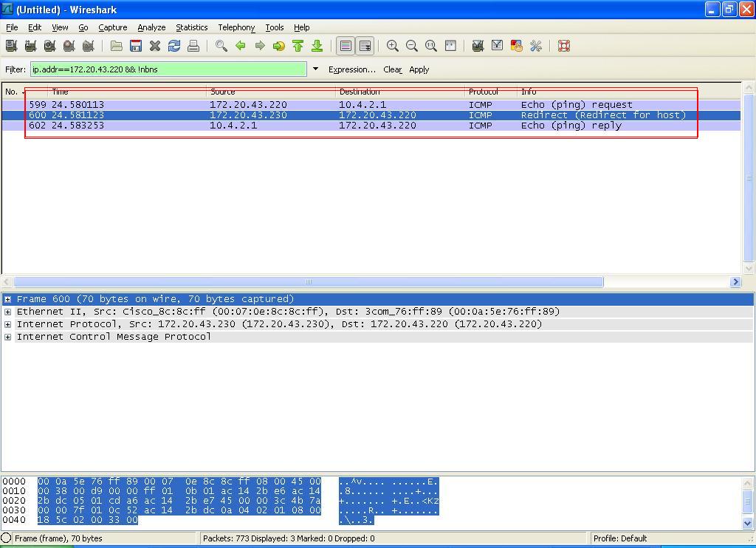The image size is (756, 548).
Task: Sort packets by Time column header
Action: pos(127,92)
